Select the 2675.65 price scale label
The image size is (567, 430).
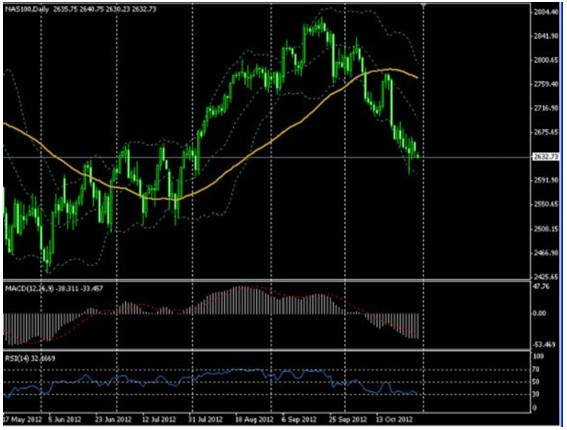click(546, 133)
